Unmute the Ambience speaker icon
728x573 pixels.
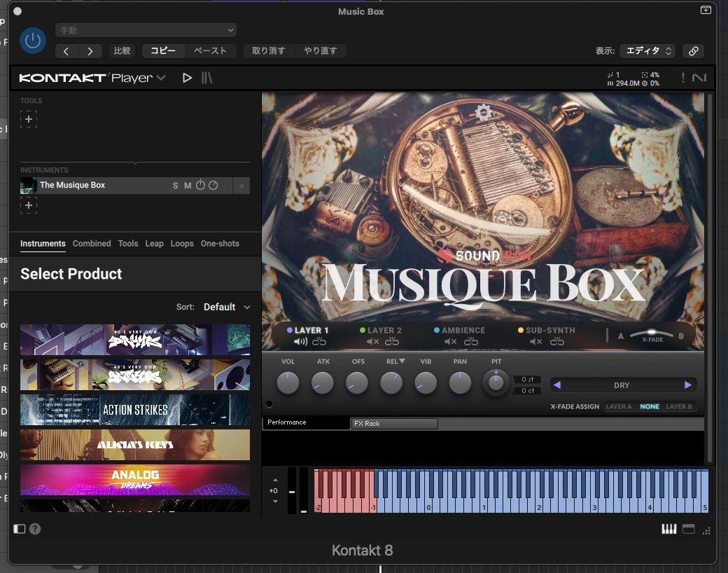tap(451, 342)
